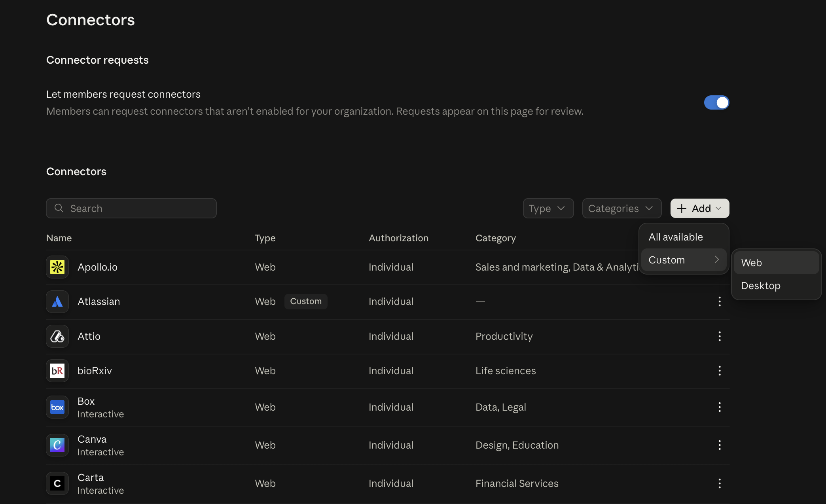
Task: Click the Data, Legal category cell
Action: 501,407
